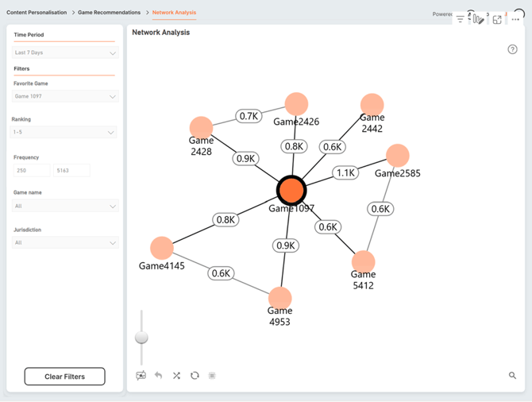532x402 pixels.
Task: Open Game Recommendations breadcrumb
Action: (109, 13)
